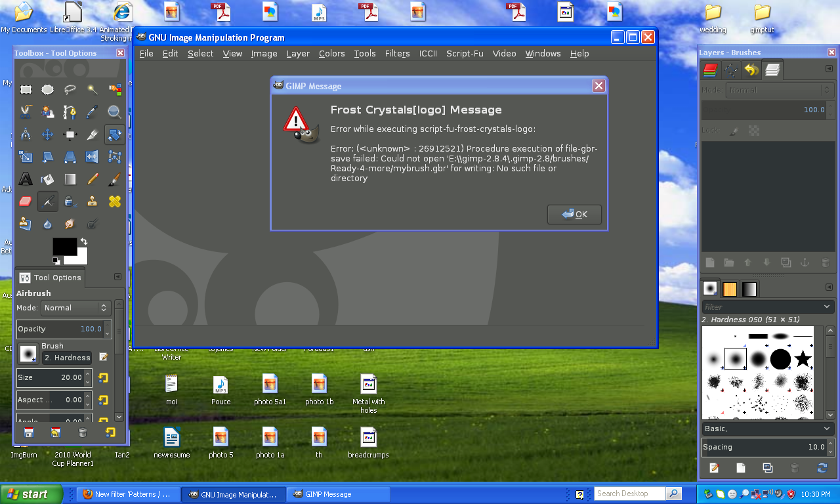The width and height of the screenshot is (840, 504).
Task: Click the white background color swatch
Action: [80, 259]
